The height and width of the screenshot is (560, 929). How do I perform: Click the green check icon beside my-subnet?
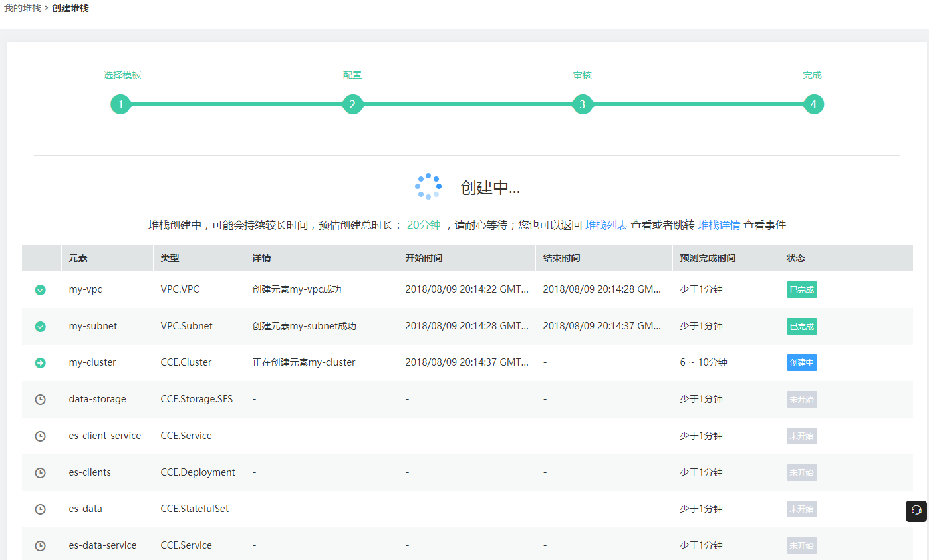[x=41, y=327]
